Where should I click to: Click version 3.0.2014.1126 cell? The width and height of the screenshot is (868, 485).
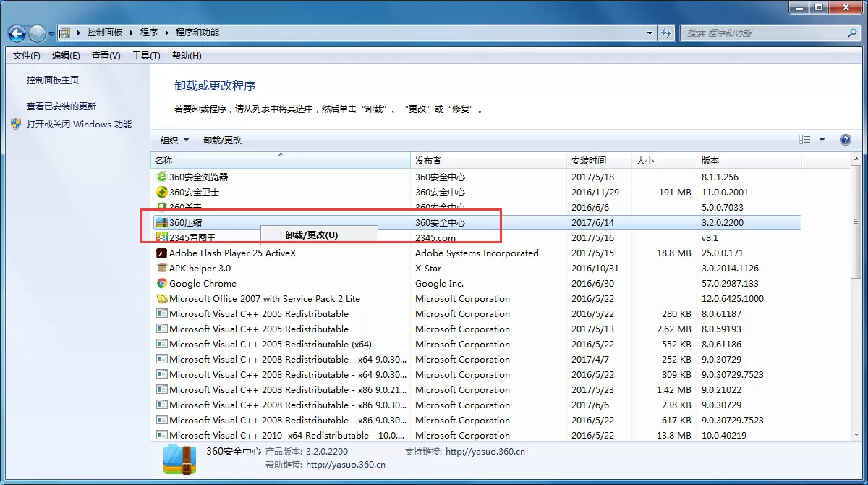[x=729, y=269]
